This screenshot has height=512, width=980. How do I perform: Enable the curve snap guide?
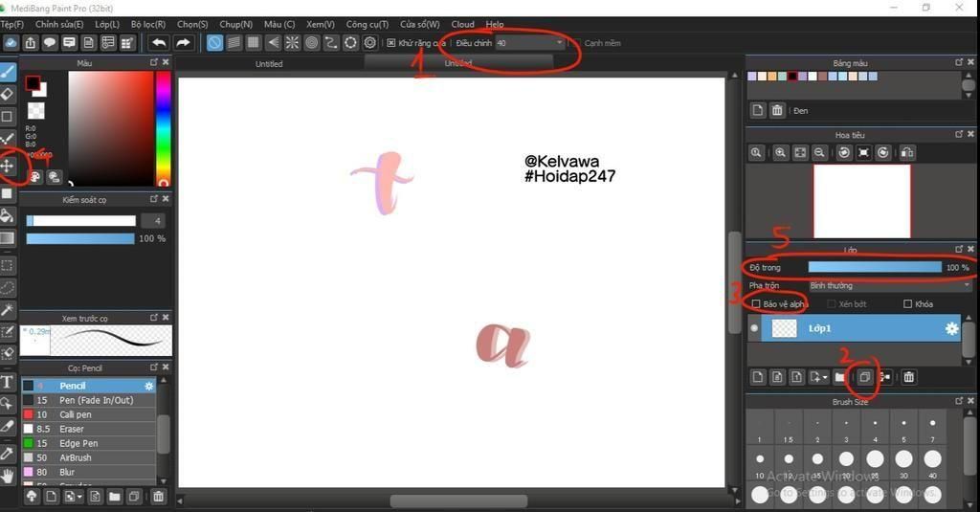tap(330, 42)
